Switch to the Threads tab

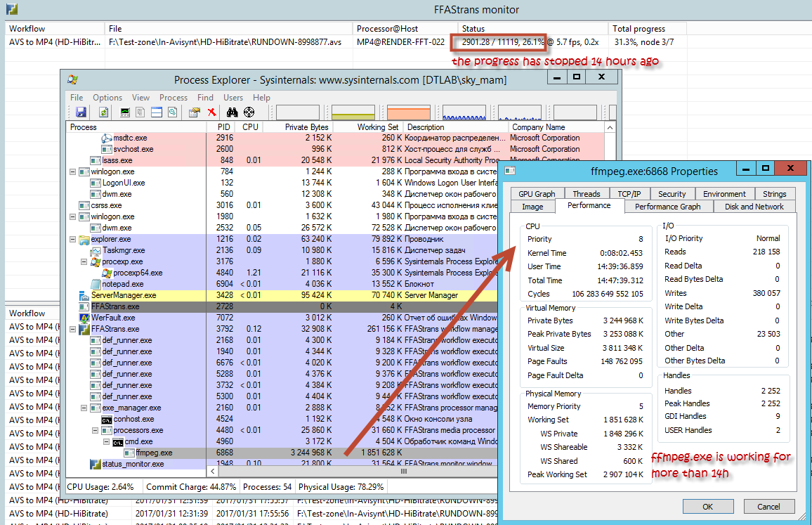coord(587,194)
